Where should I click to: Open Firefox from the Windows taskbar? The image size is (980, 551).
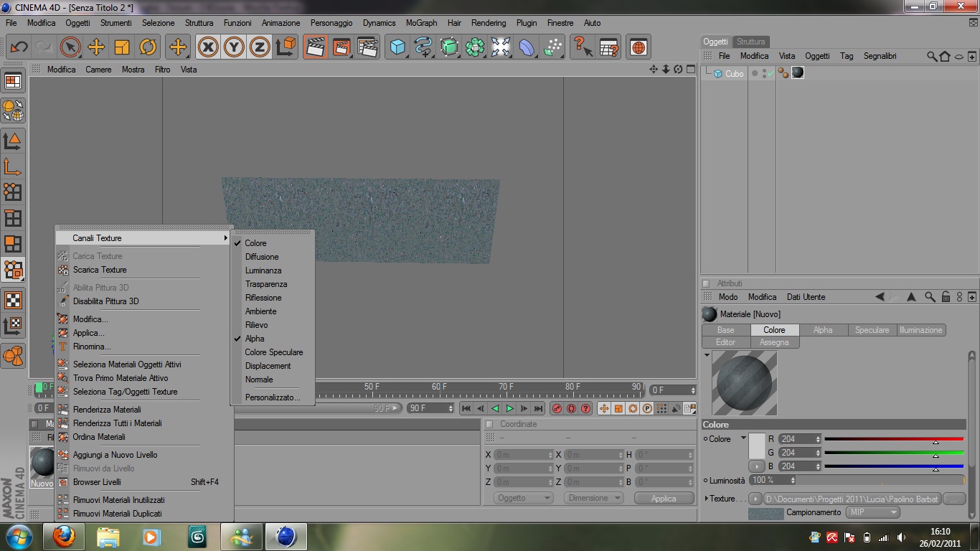pos(63,536)
